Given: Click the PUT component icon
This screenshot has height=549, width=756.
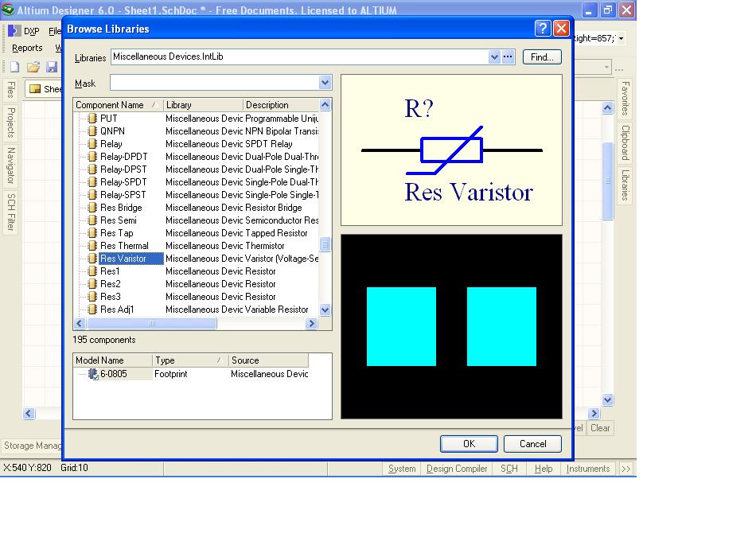Looking at the screenshot, I should click(x=92, y=118).
